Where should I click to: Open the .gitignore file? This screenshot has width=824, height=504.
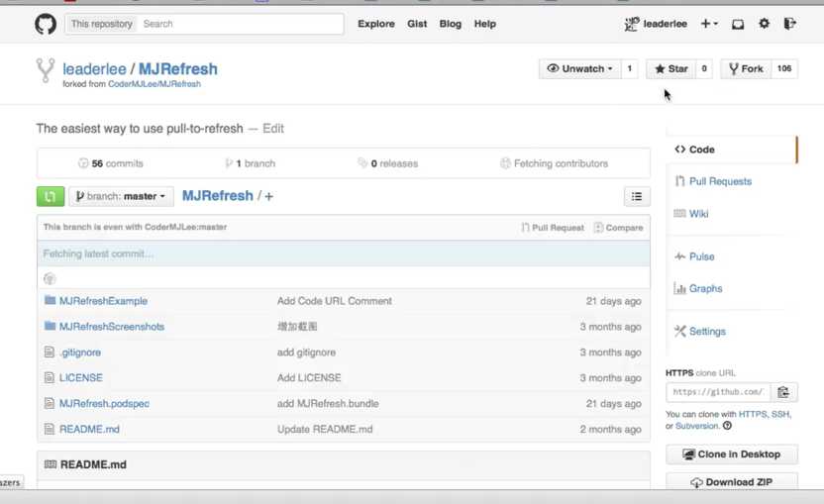pyautogui.click(x=80, y=353)
